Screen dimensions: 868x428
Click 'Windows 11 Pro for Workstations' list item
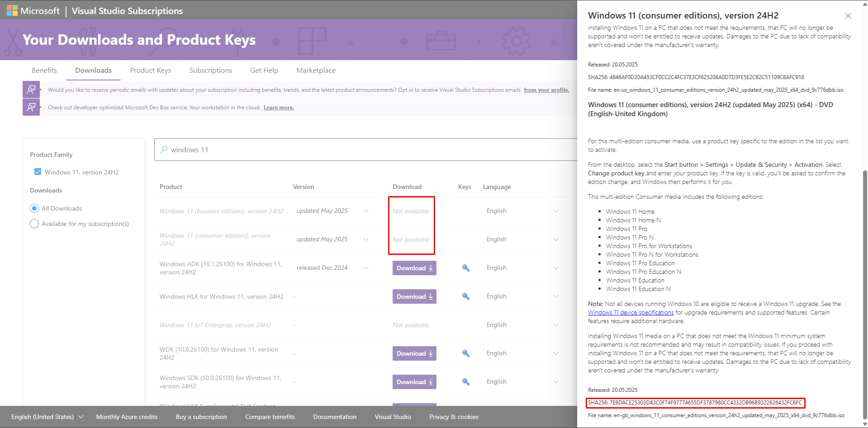click(x=649, y=246)
